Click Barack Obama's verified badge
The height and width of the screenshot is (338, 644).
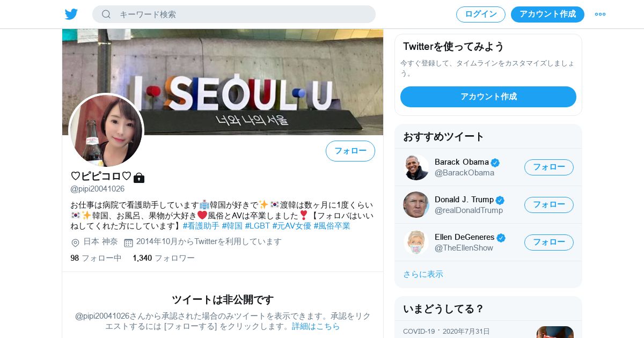pos(495,163)
